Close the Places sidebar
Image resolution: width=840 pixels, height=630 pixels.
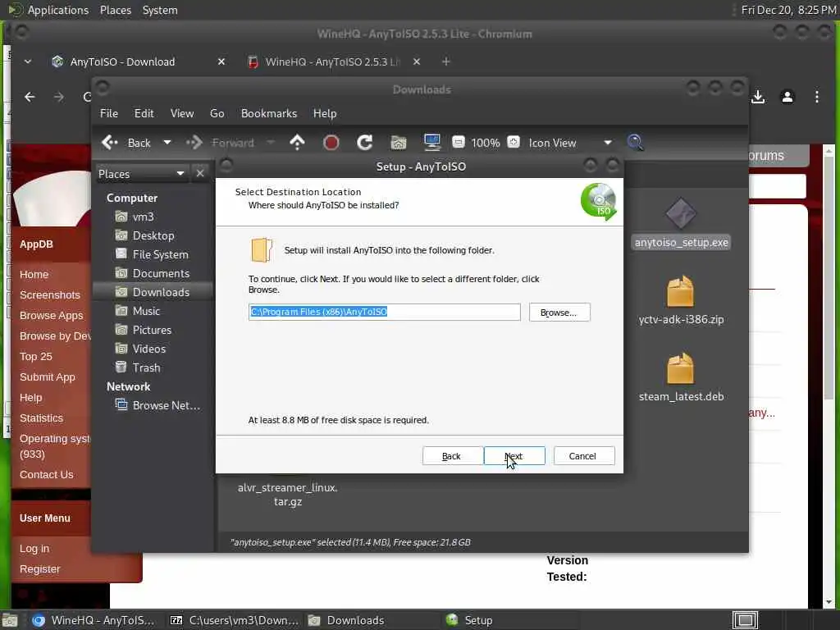(x=200, y=174)
